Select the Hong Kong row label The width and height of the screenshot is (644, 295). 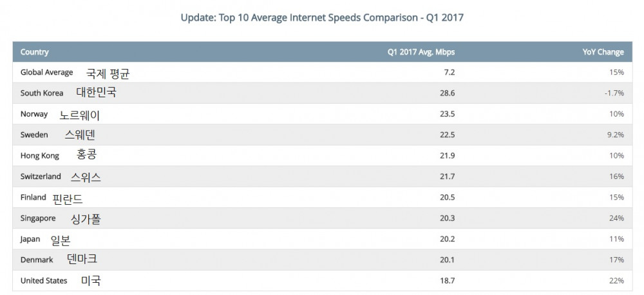(40, 156)
